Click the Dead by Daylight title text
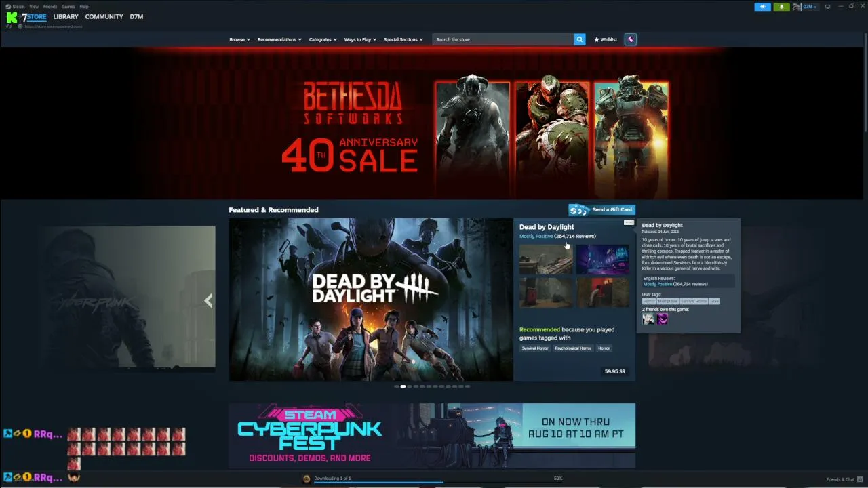 click(547, 227)
